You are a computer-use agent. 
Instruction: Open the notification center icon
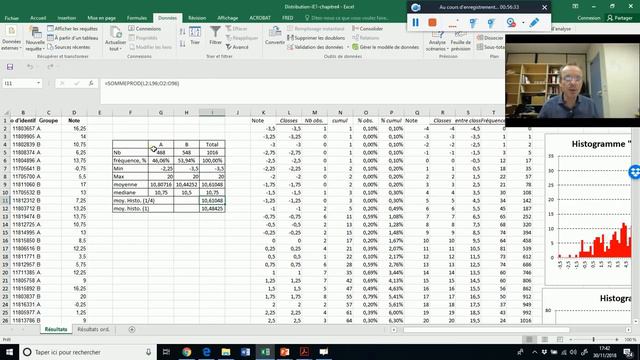628,352
